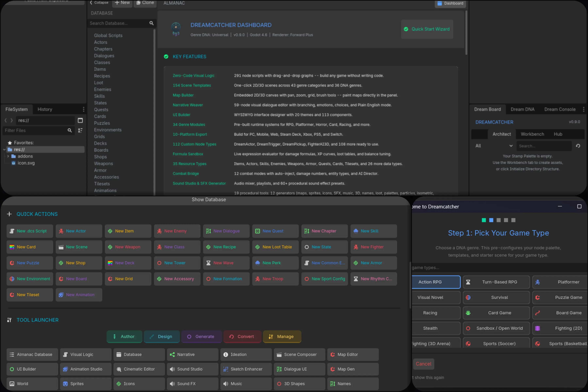The height and width of the screenshot is (392, 588).
Task: Click the Filter Files magnifier icon
Action: (70, 131)
